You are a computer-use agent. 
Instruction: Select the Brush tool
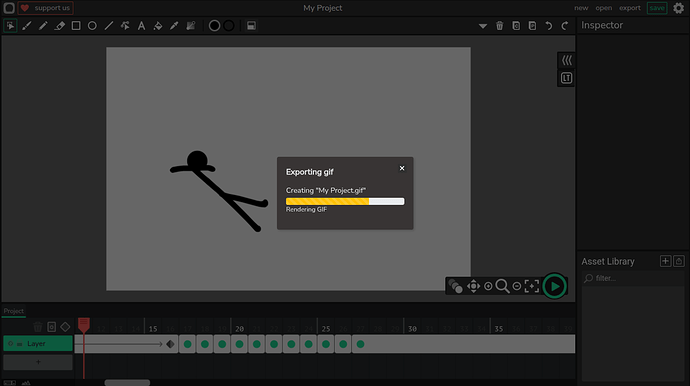(x=27, y=26)
